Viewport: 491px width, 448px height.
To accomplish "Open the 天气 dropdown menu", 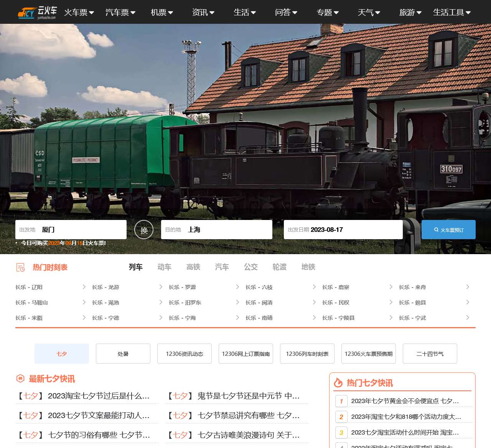I will tap(369, 12).
